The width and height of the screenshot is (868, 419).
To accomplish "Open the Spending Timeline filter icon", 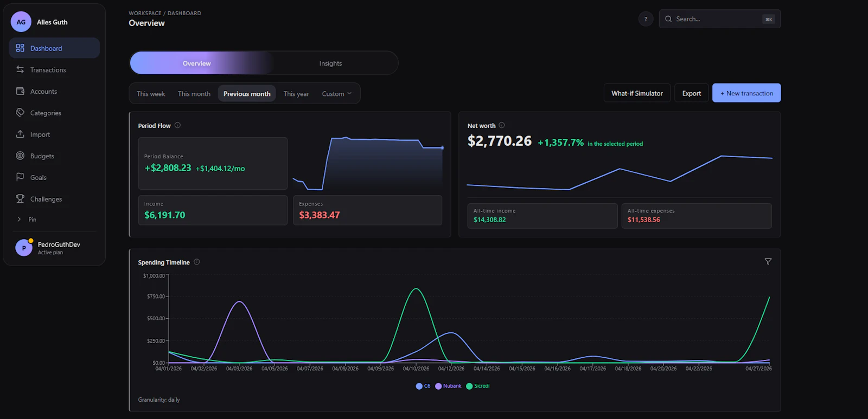I will pos(768,261).
